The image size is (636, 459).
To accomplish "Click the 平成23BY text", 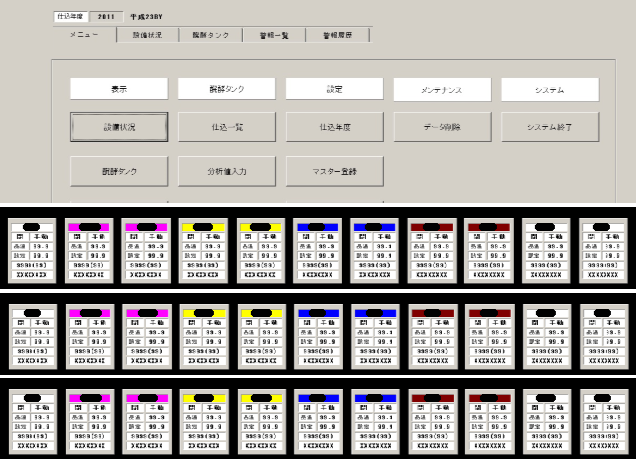I will point(146,17).
